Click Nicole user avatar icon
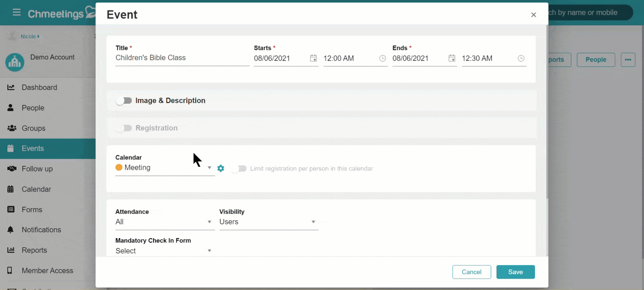Screen dimensions: 644x290 pos(12,36)
